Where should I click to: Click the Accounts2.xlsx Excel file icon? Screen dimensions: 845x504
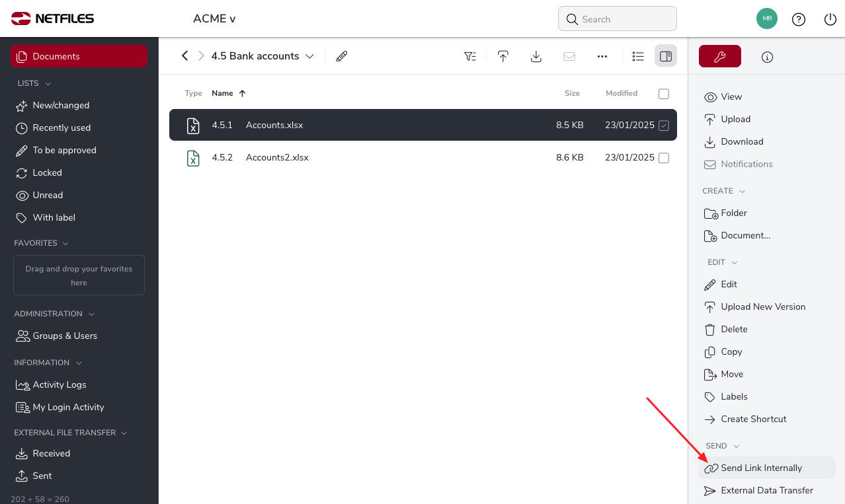(192, 158)
